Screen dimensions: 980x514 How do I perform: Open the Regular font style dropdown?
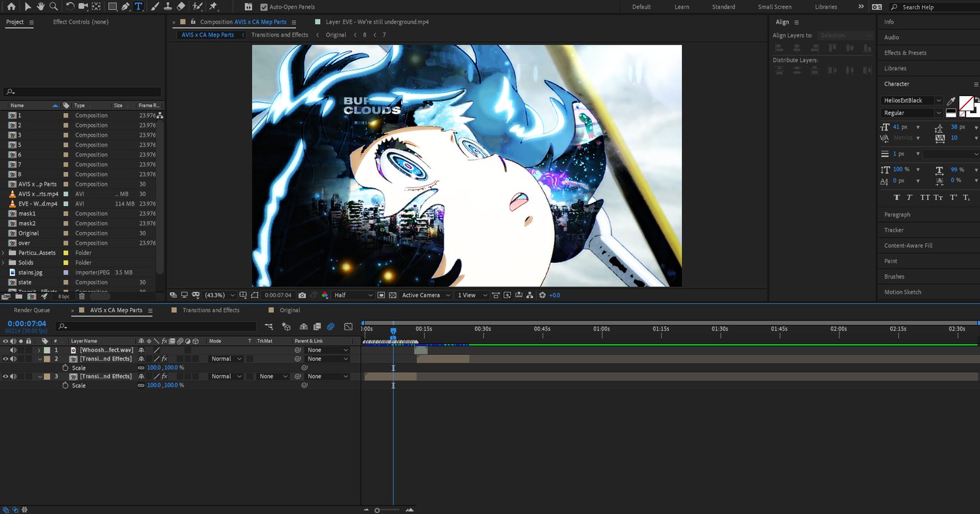(911, 113)
